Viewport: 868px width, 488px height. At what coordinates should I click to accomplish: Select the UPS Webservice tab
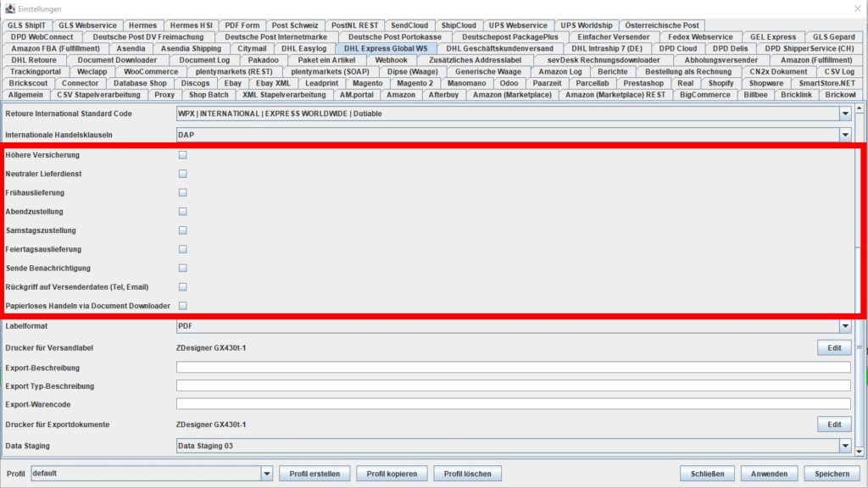(x=518, y=25)
